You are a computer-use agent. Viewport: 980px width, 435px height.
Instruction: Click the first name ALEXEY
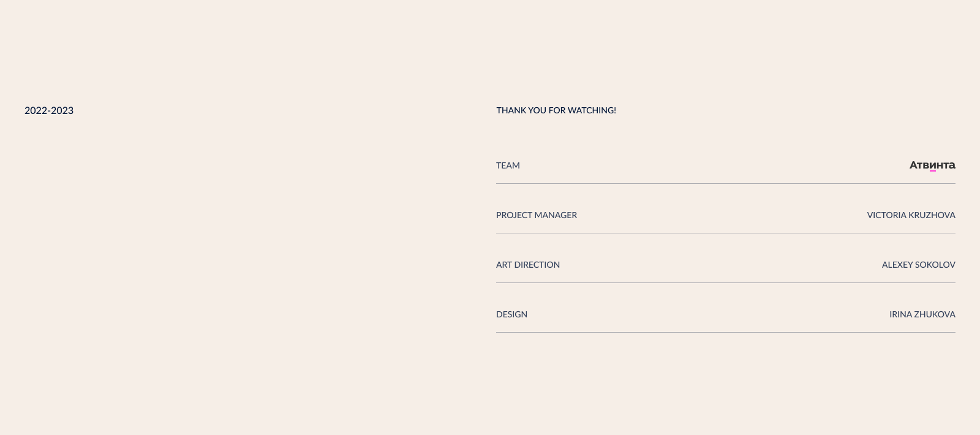point(897,265)
